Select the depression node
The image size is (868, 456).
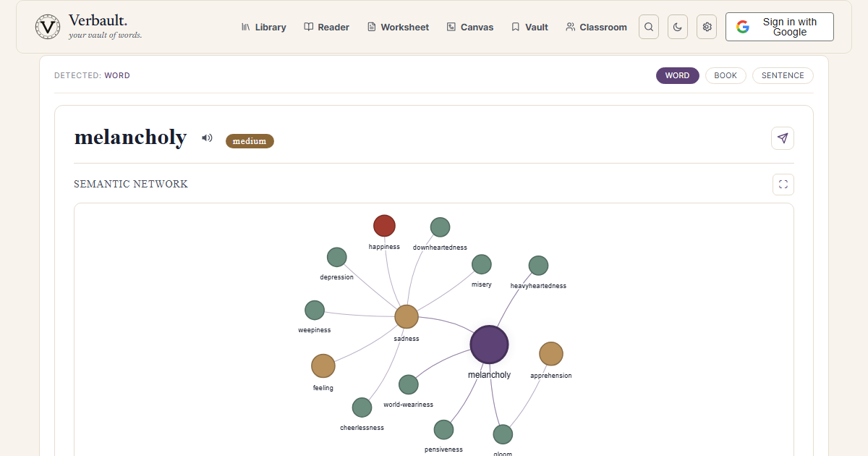pyautogui.click(x=336, y=257)
